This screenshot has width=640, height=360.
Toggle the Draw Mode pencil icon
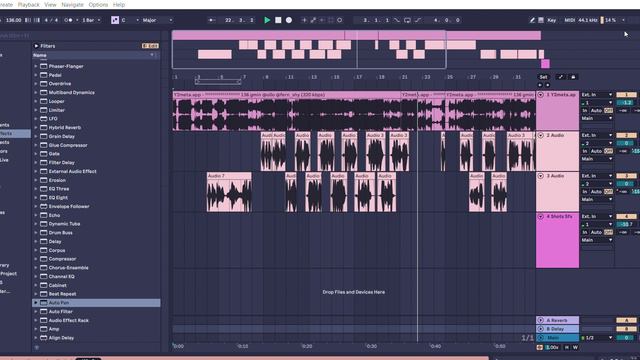(532, 20)
